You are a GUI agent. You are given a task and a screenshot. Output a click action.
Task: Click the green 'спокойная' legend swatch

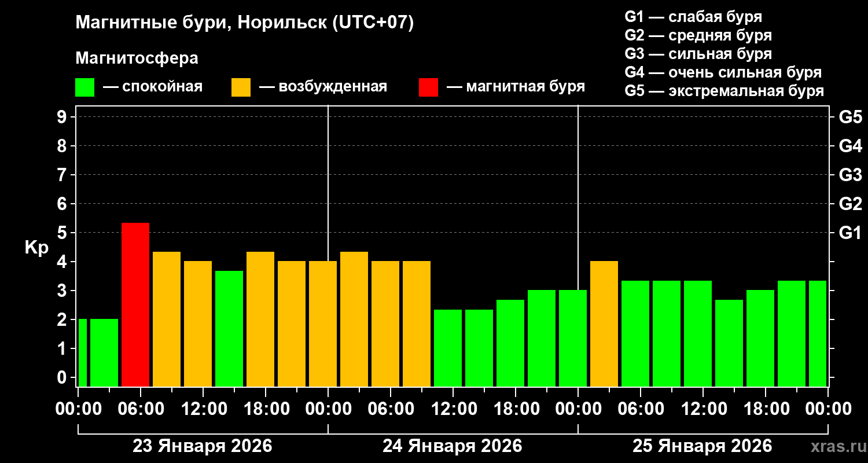[x=84, y=87]
